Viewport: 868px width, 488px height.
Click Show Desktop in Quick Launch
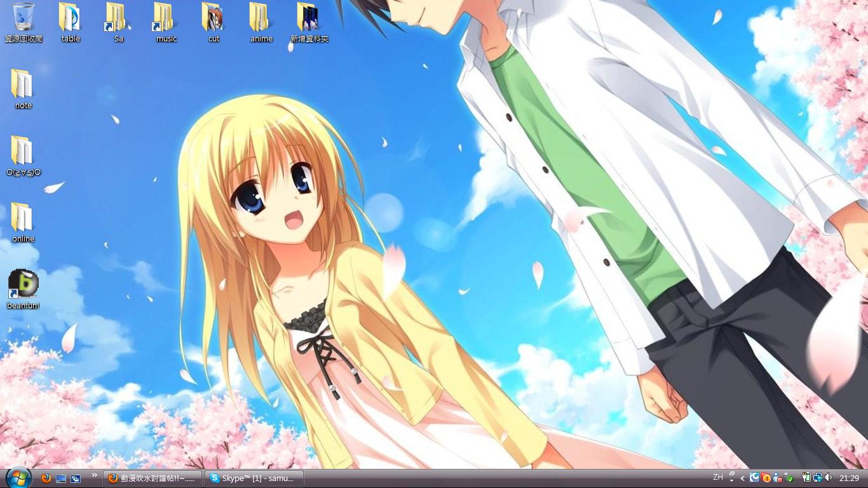click(61, 478)
